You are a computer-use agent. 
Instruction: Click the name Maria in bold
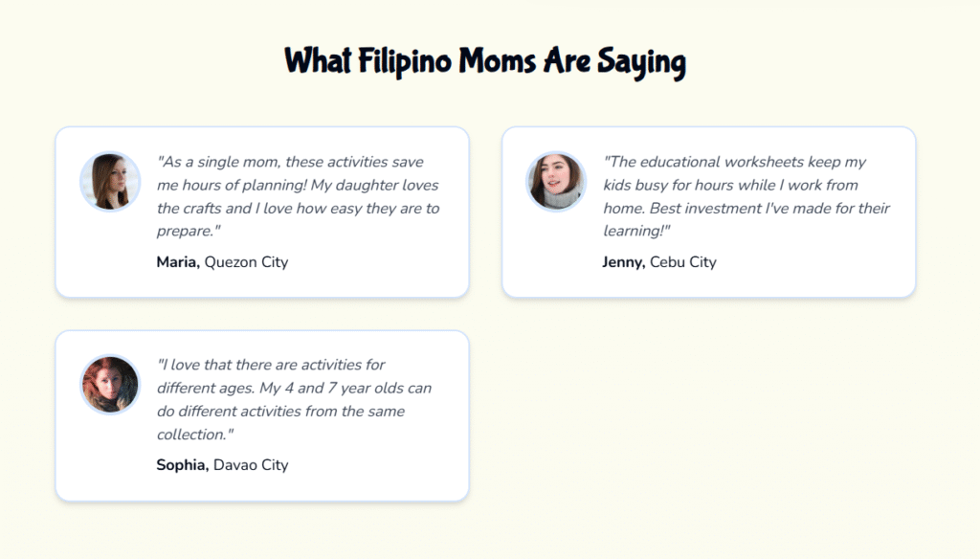(178, 262)
